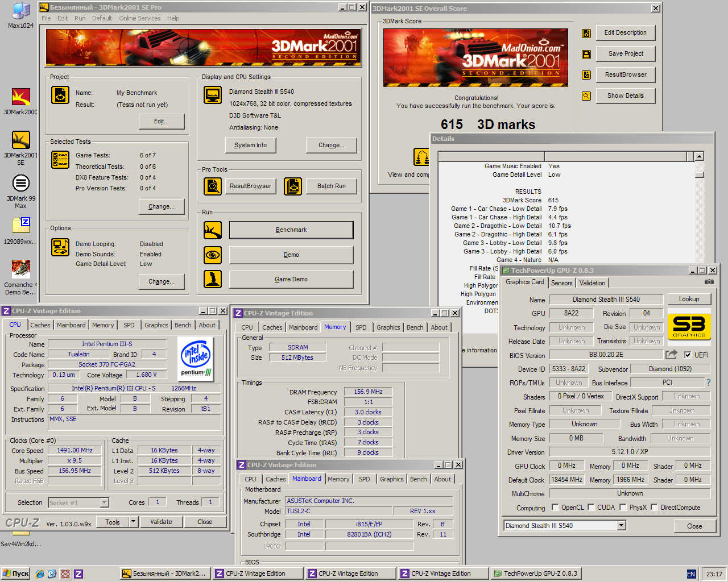Click the floppy disk icon beside Save Project

coord(586,54)
